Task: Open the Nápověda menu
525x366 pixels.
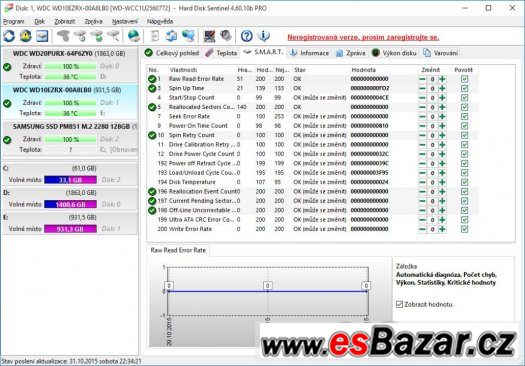Action: (x=160, y=21)
